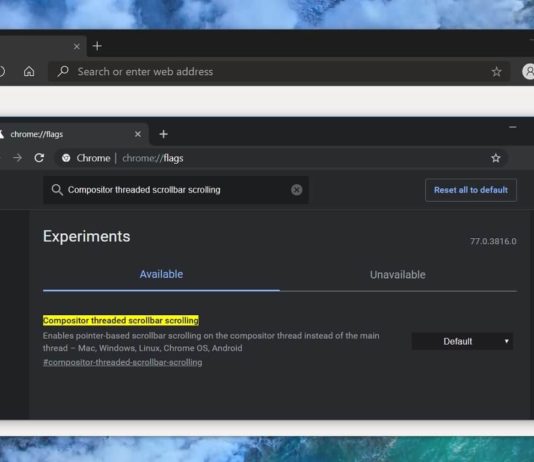
Task: Reload the chrome://flags page
Action: coord(39,158)
